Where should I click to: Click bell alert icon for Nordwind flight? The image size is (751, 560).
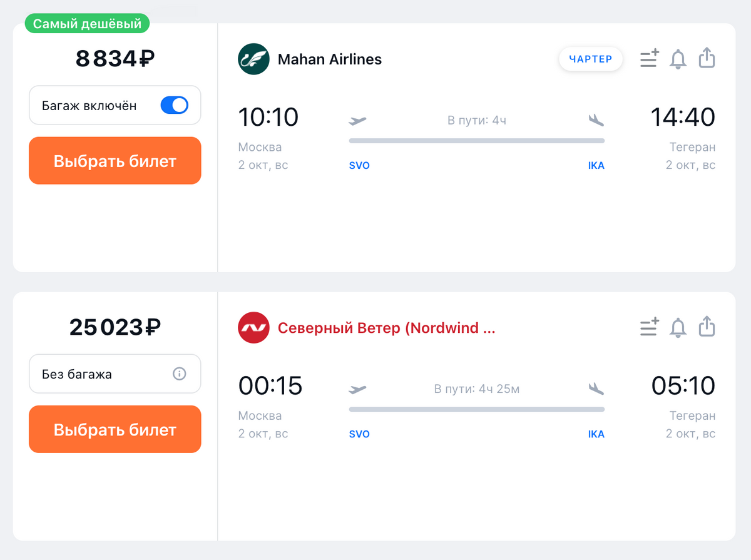pos(678,327)
